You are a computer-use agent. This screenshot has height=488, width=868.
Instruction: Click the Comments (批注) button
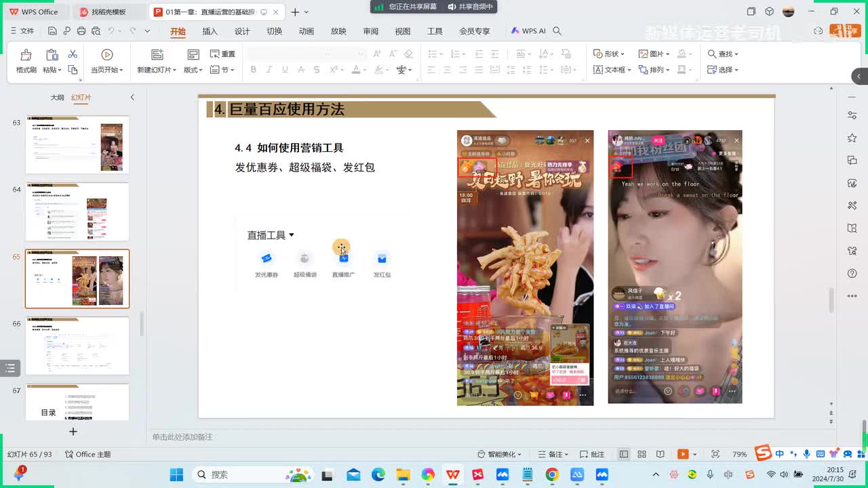(x=592, y=454)
